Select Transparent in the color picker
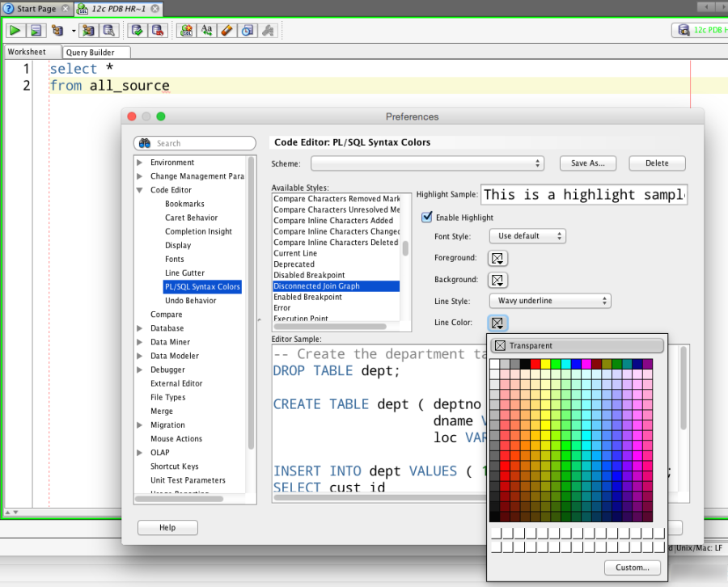 tap(577, 345)
